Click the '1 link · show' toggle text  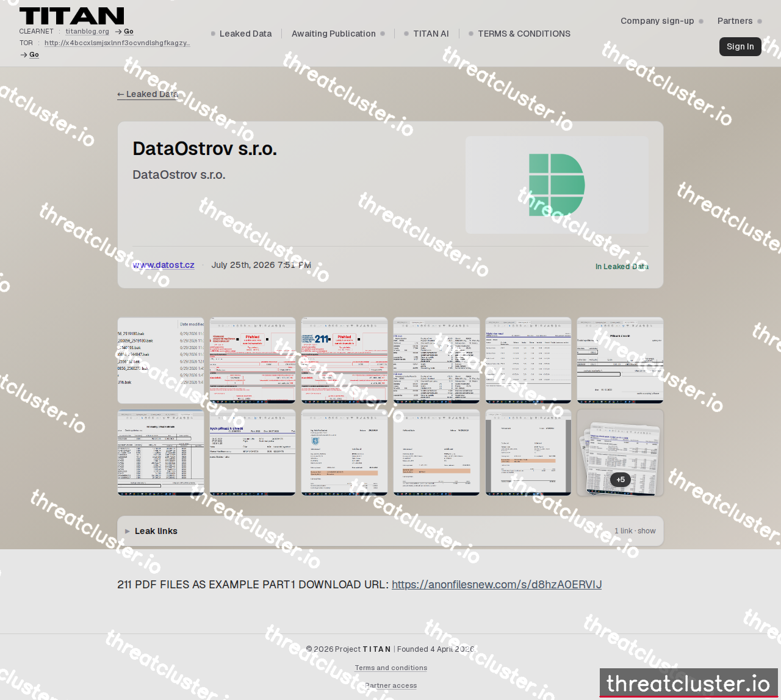pos(635,531)
